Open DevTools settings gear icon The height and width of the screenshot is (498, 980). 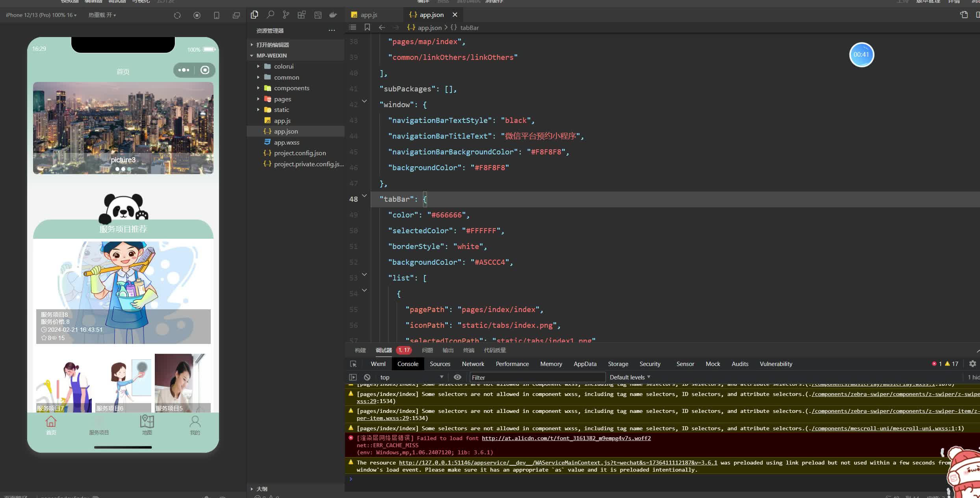pos(973,364)
